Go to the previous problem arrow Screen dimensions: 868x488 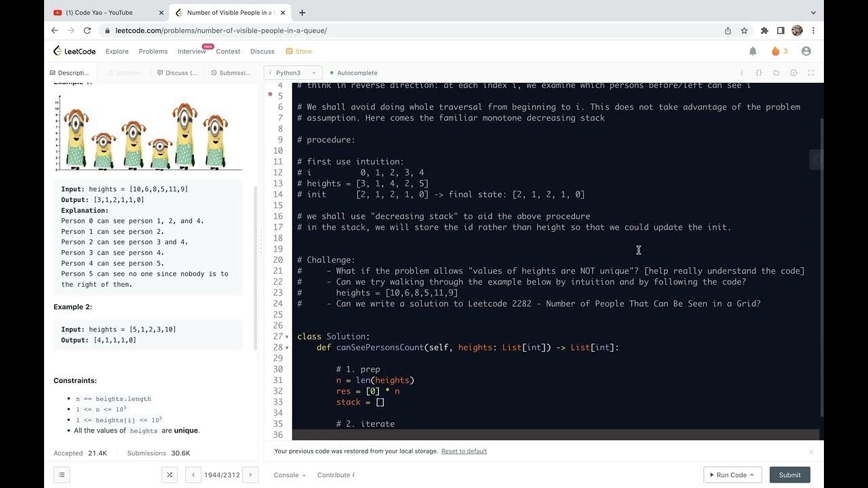193,475
